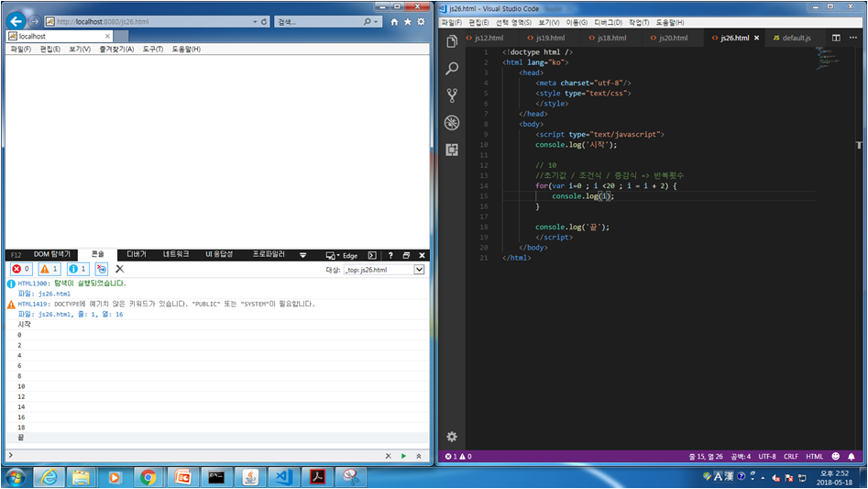Open js26.html link under HTML1300 message
This screenshot has height=489, width=868.
tap(54, 294)
